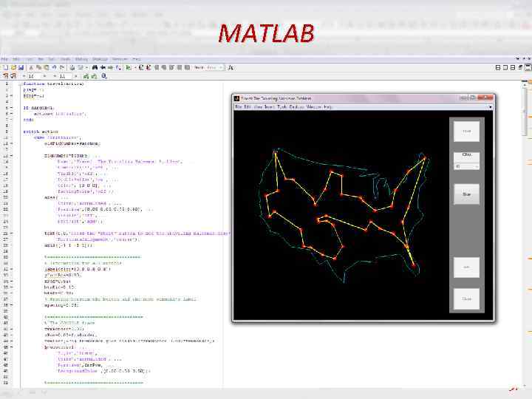Open the editor Debug menu
The height and width of the screenshot is (399, 532).
(81, 59)
